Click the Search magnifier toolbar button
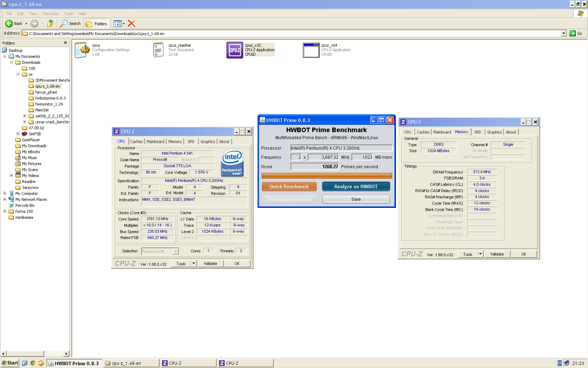 pyautogui.click(x=70, y=23)
